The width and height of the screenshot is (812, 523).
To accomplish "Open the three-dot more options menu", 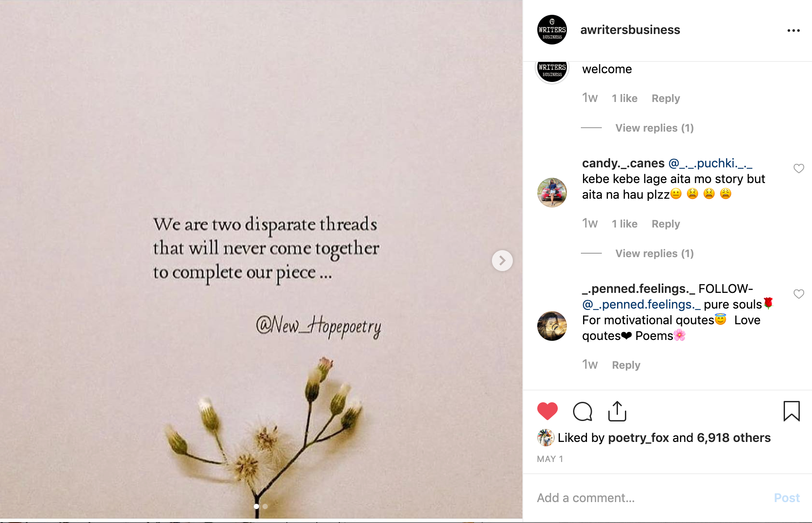I will (x=793, y=31).
